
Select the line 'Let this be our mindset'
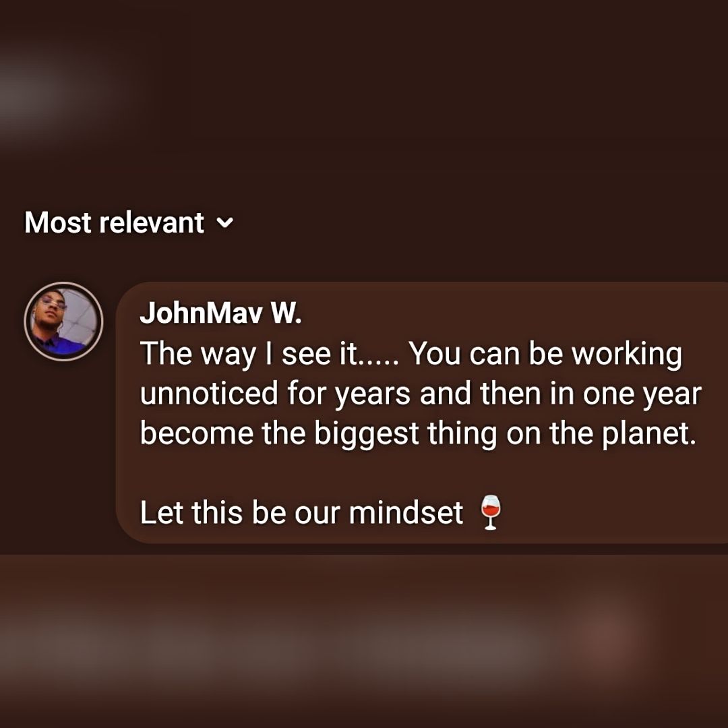[301, 512]
